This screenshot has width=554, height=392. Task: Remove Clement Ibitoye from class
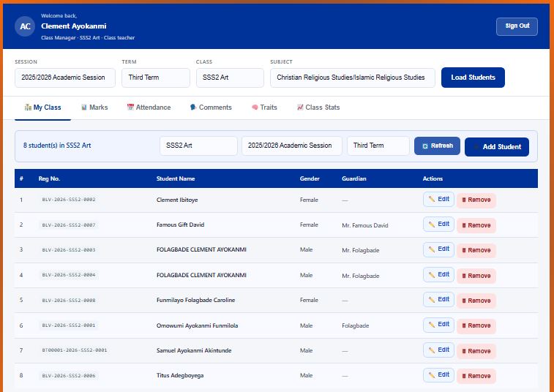(x=476, y=200)
